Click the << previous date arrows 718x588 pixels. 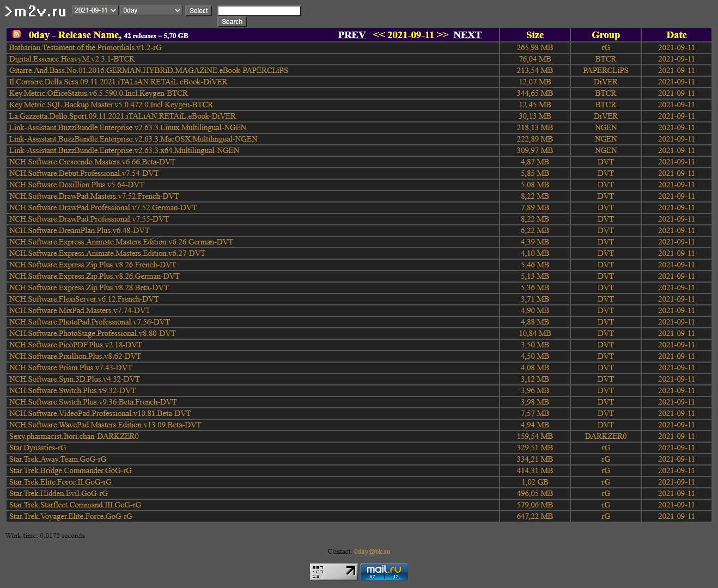tap(379, 35)
